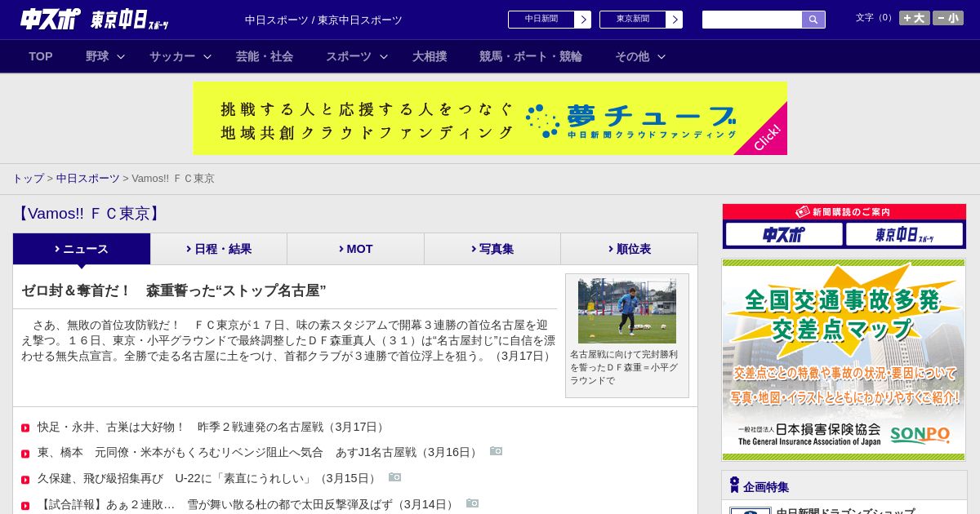This screenshot has width=980, height=514.
Task: Open article 東、橋本 元同僚・米本がもくろむ
Action: 259,452
